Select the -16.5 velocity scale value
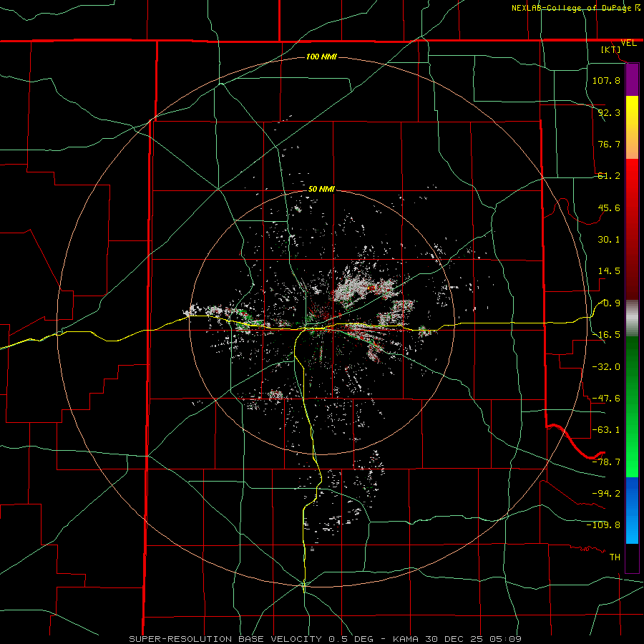Viewport: 644px width, 644px height. [606, 335]
